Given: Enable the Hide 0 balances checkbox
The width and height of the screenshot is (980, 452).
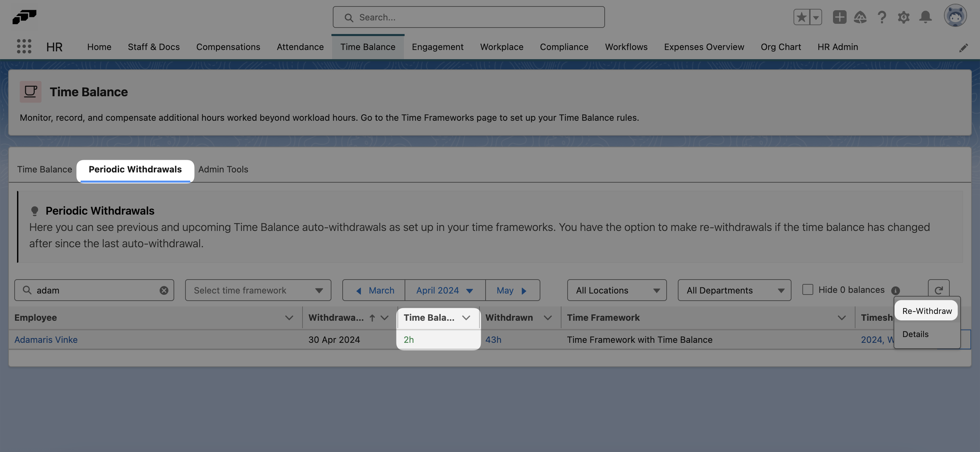Looking at the screenshot, I should click(x=807, y=289).
